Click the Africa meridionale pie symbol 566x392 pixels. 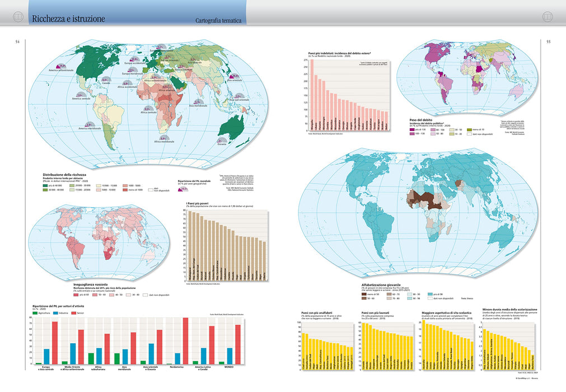click(163, 138)
